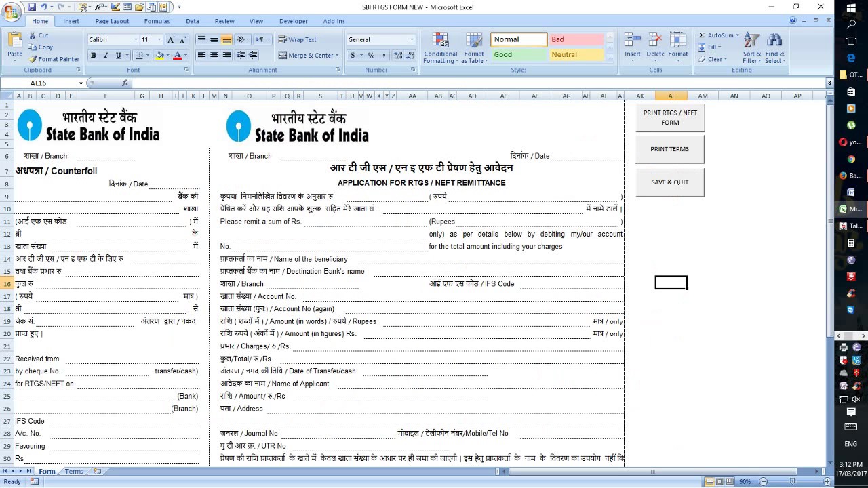
Task: Apply comma style
Action: [384, 56]
